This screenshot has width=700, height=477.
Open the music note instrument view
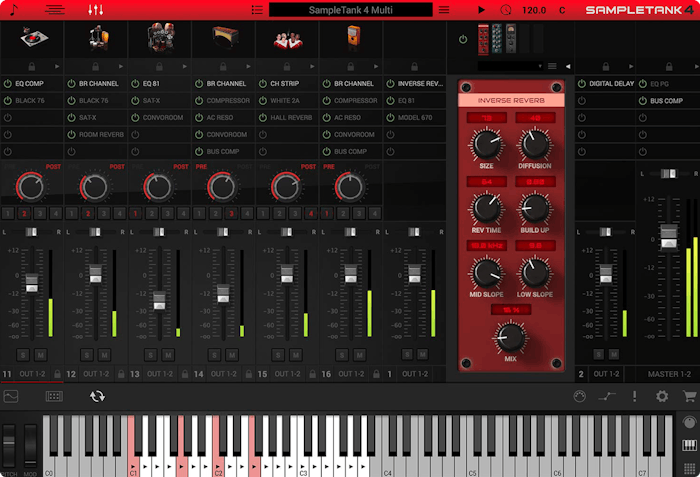[x=14, y=9]
